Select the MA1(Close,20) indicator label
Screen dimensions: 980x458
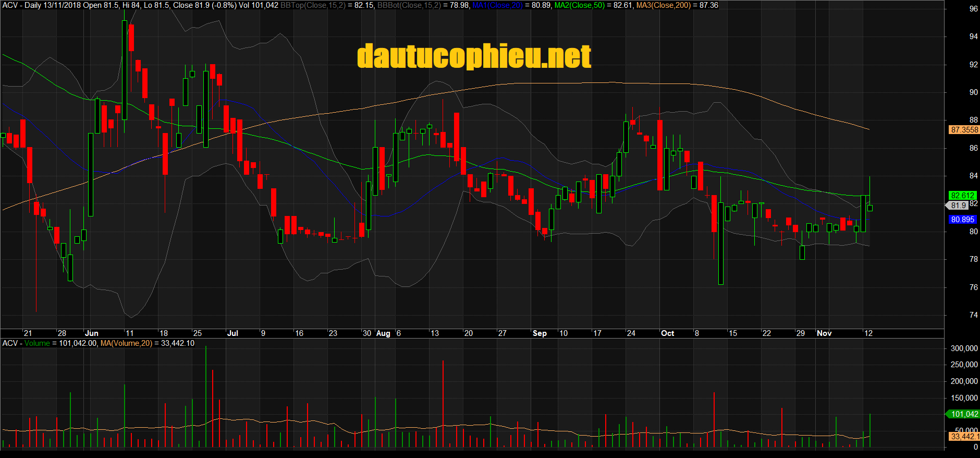(497, 5)
